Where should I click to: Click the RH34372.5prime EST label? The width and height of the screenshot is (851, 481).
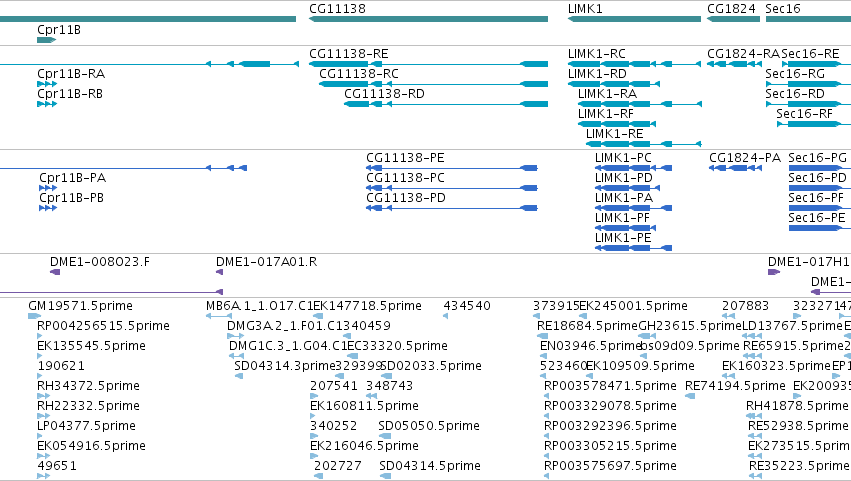(x=88, y=386)
